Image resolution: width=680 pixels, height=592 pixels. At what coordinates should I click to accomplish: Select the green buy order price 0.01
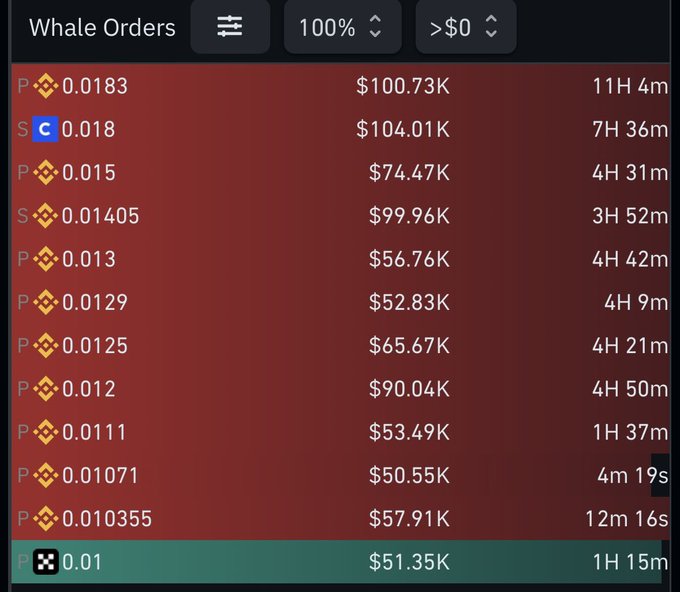[82, 562]
